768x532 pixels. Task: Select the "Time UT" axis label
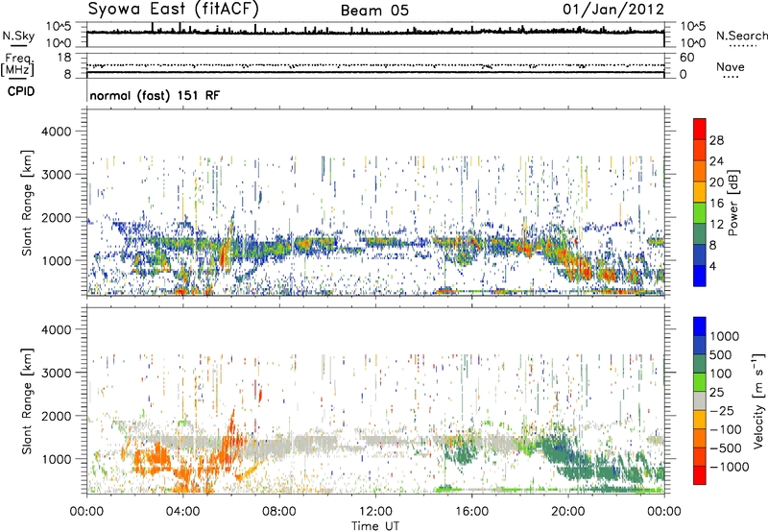coord(375,526)
